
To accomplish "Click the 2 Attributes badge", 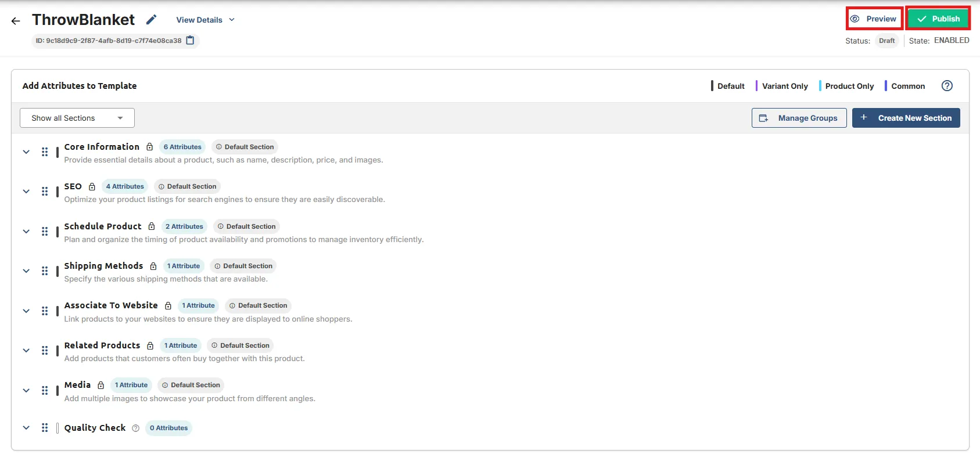I will click(184, 226).
